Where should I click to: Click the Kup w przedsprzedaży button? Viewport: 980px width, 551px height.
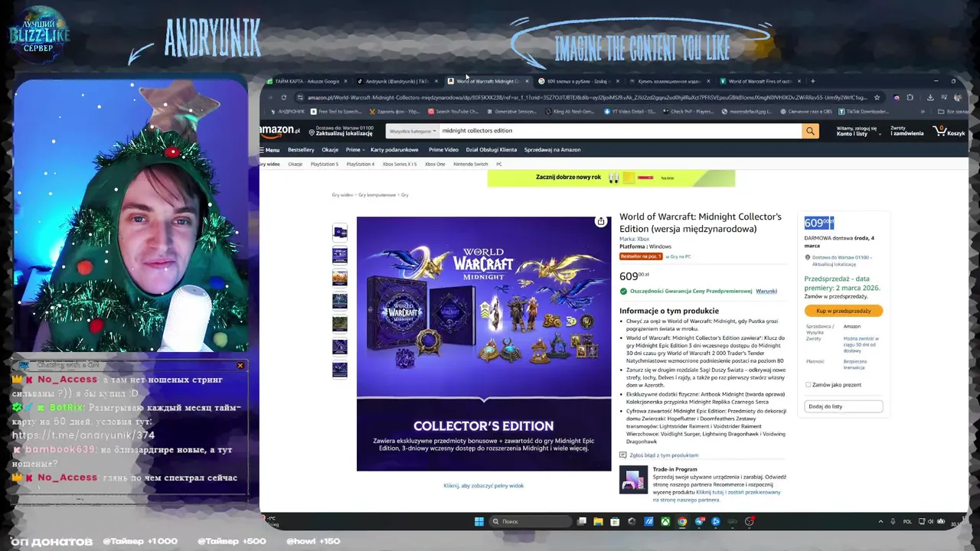tap(843, 311)
